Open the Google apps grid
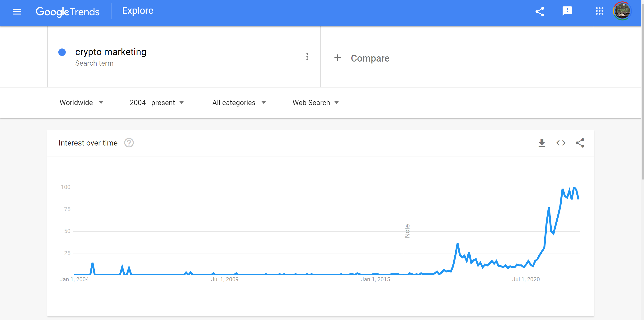 coord(599,11)
